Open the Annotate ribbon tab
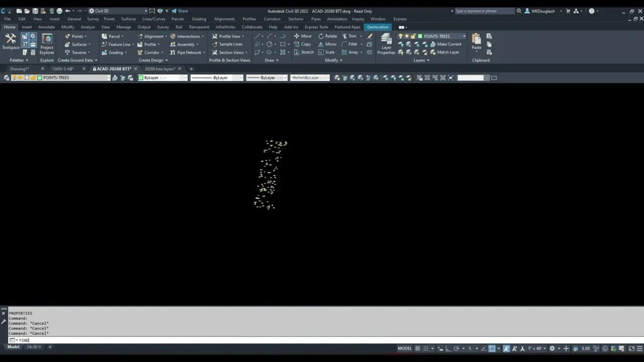 [46, 27]
